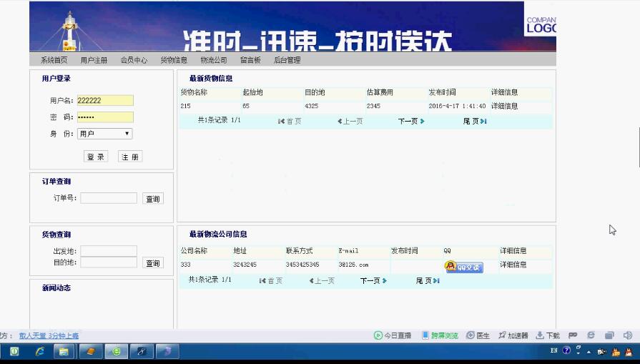This screenshot has width=640, height=364.
Task: Click 尾页 in the cargo list pager
Action: click(x=475, y=121)
